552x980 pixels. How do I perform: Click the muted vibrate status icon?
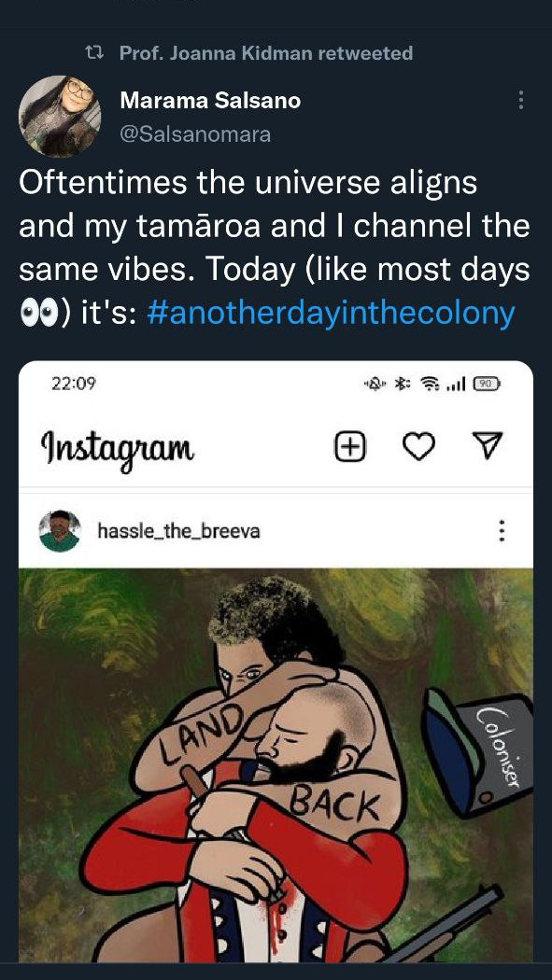(375, 383)
